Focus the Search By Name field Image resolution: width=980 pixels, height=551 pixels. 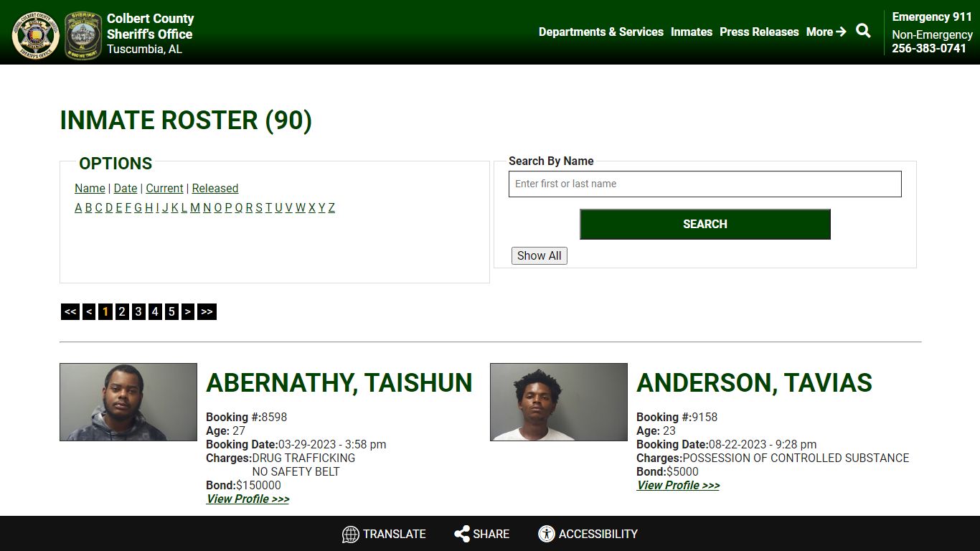tap(705, 184)
